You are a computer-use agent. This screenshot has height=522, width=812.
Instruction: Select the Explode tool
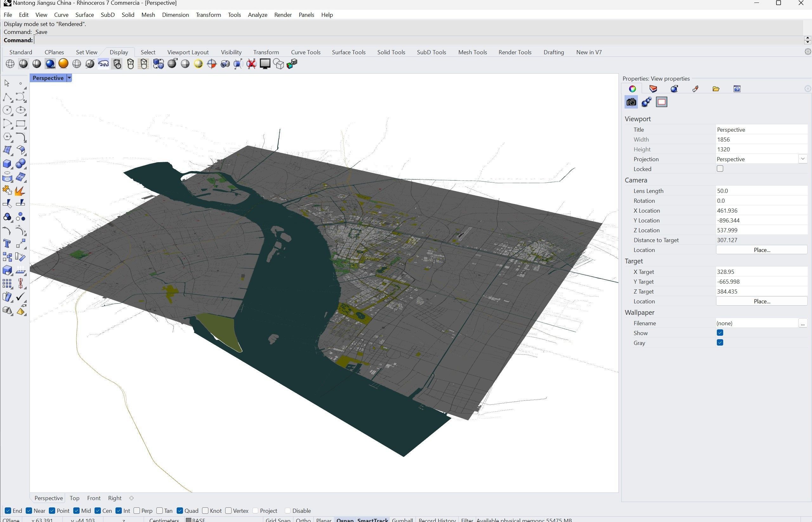[x=20, y=191]
